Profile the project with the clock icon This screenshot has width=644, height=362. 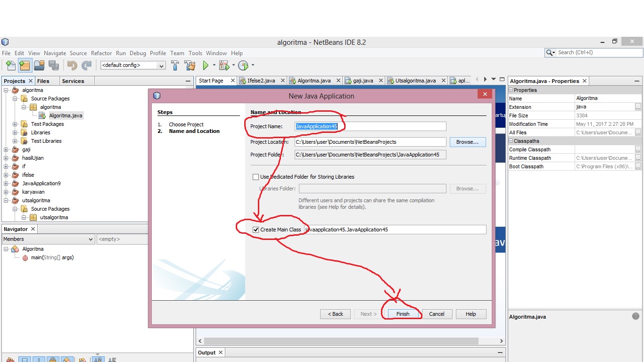pyautogui.click(x=244, y=65)
